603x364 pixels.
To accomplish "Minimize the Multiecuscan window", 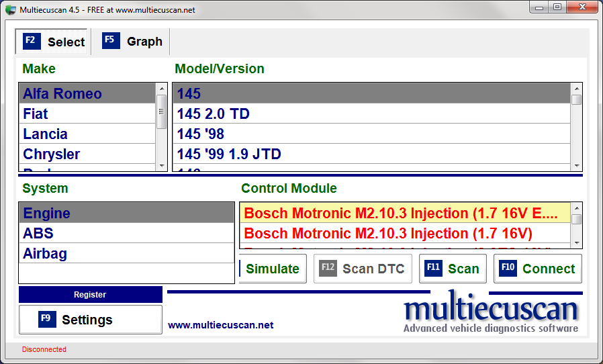I will [x=539, y=7].
